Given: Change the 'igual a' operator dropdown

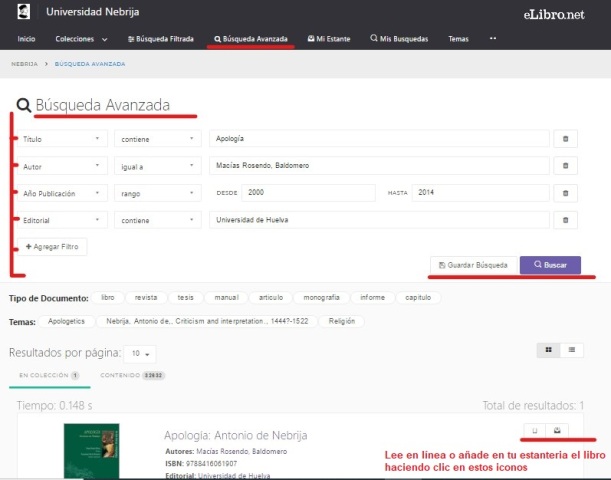Looking at the screenshot, I should [x=157, y=166].
